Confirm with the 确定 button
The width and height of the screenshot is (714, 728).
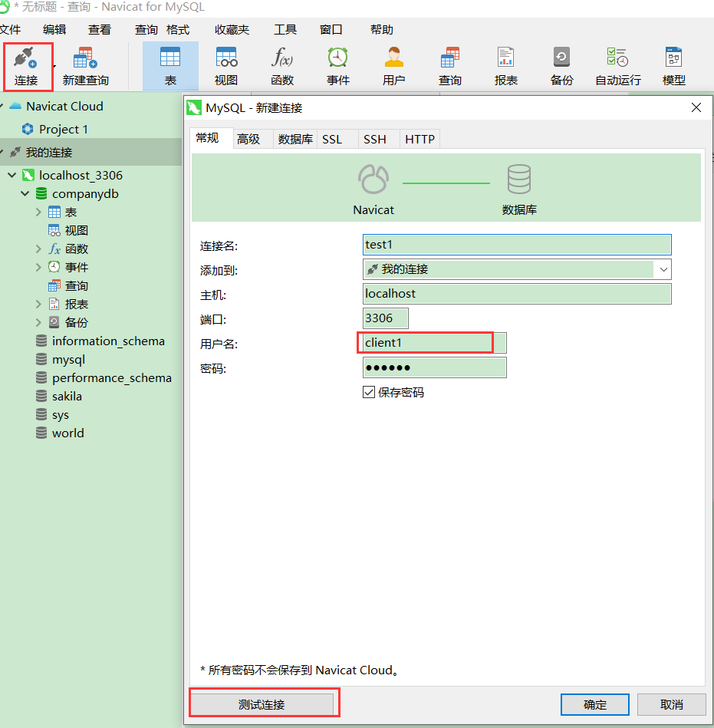pyautogui.click(x=594, y=704)
